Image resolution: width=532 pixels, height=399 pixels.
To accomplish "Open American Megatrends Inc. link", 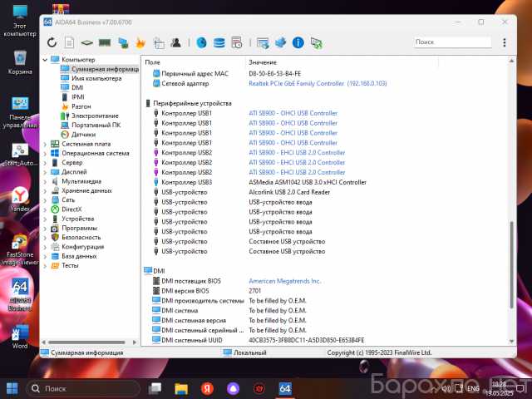I will [284, 281].
